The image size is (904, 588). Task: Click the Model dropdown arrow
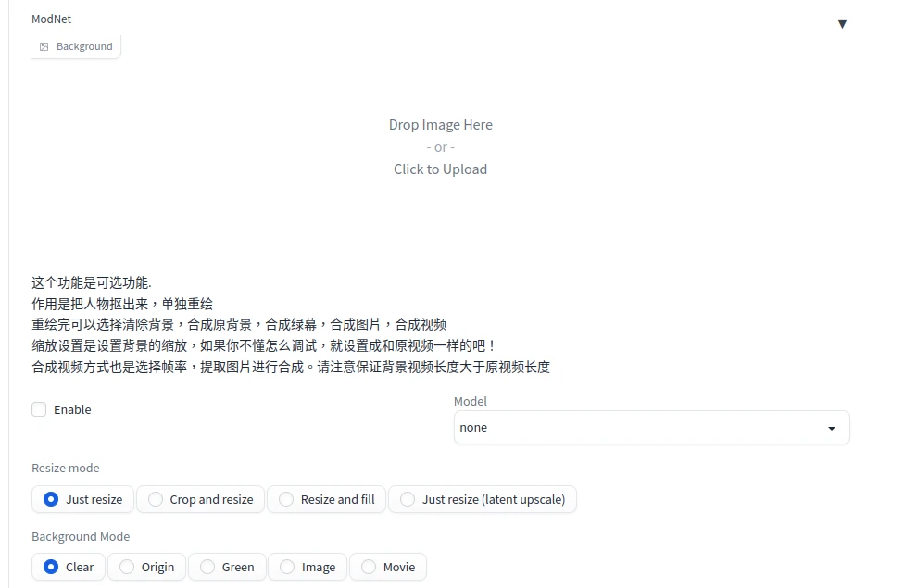click(831, 428)
